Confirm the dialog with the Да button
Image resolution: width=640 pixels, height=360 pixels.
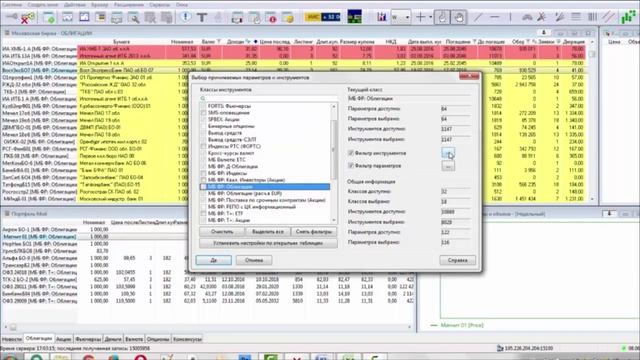tap(213, 260)
